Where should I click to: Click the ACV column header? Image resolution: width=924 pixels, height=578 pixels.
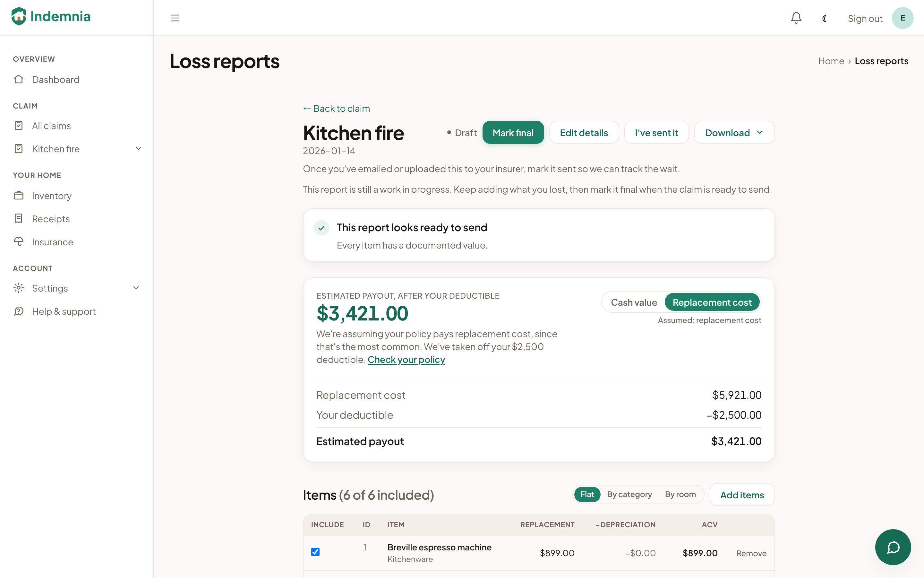click(709, 524)
